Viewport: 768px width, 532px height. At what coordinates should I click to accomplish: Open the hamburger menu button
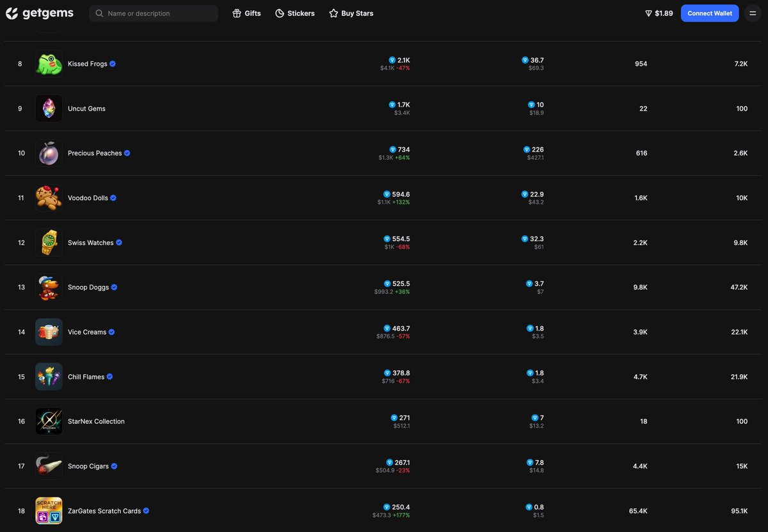coord(752,13)
